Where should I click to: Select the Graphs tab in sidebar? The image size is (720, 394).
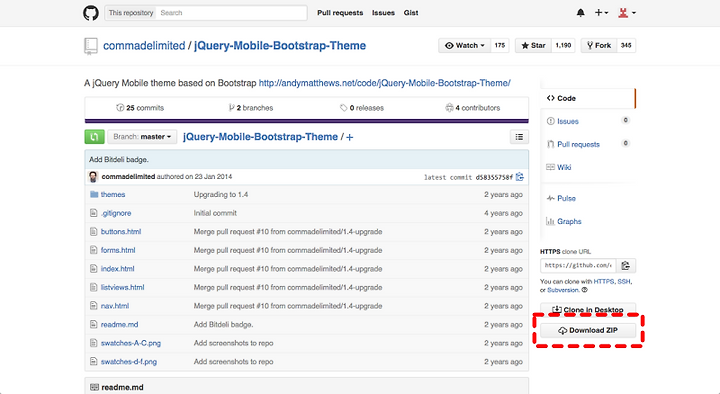[588, 221]
